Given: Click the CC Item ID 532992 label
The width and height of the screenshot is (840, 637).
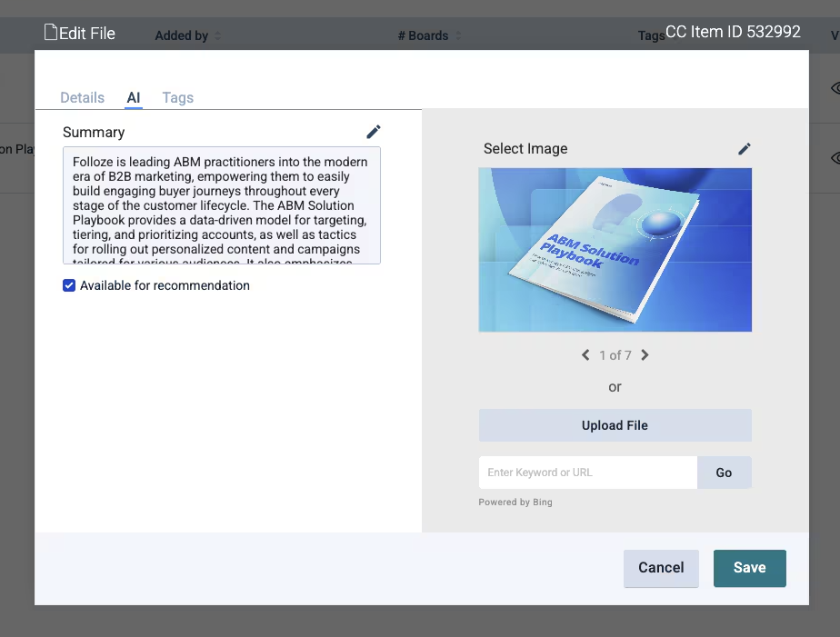Looking at the screenshot, I should [x=733, y=32].
